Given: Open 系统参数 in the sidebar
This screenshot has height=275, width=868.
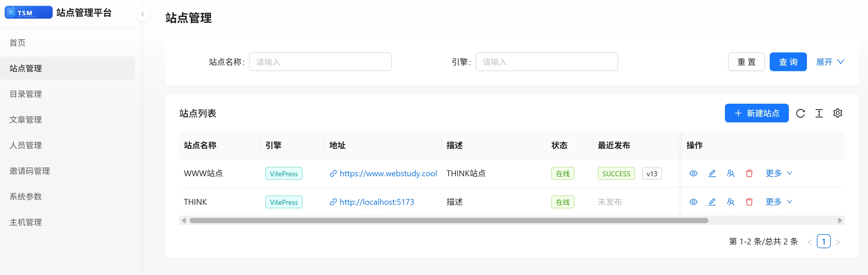Looking at the screenshot, I should click(67, 196).
